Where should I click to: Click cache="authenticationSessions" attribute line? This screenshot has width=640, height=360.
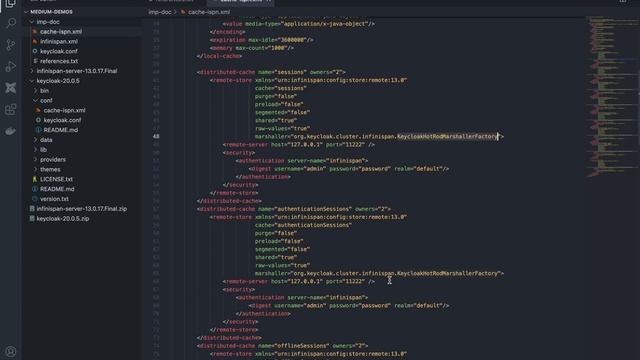pos(303,225)
